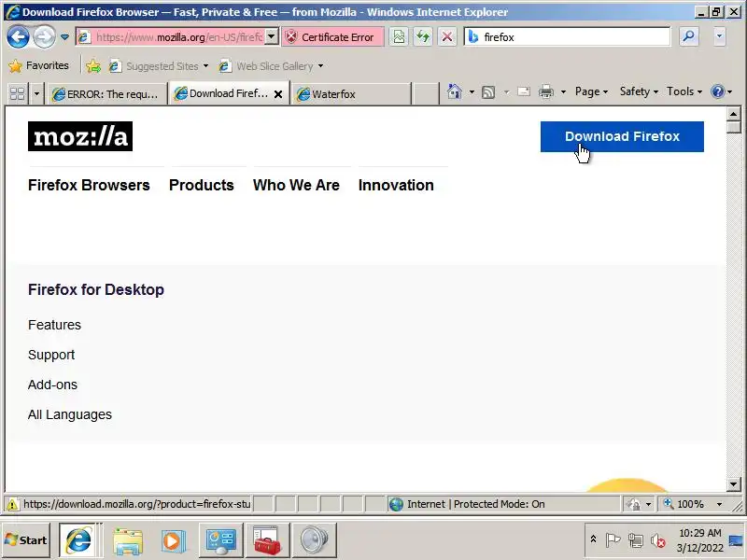Open the All Languages link
The width and height of the screenshot is (747, 560).
(x=69, y=414)
